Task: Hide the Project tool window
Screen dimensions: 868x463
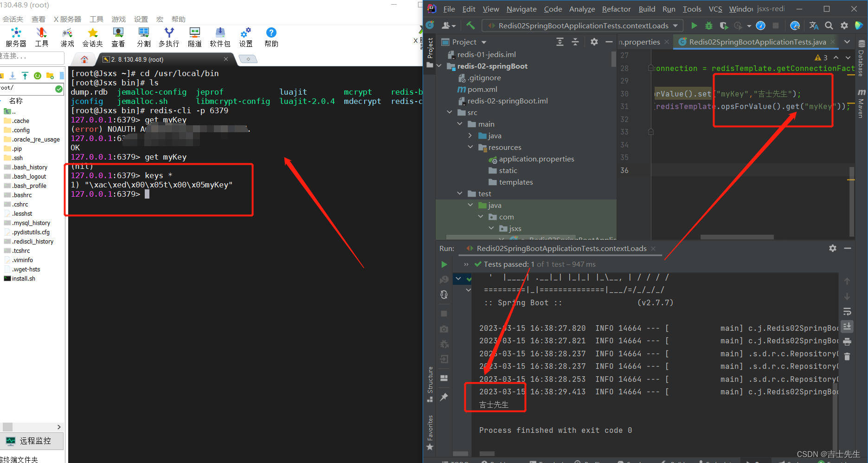Action: [609, 42]
